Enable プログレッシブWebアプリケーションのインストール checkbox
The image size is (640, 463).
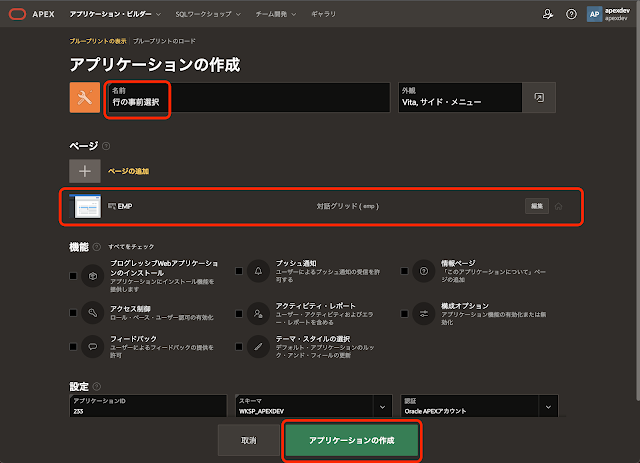coord(73,276)
